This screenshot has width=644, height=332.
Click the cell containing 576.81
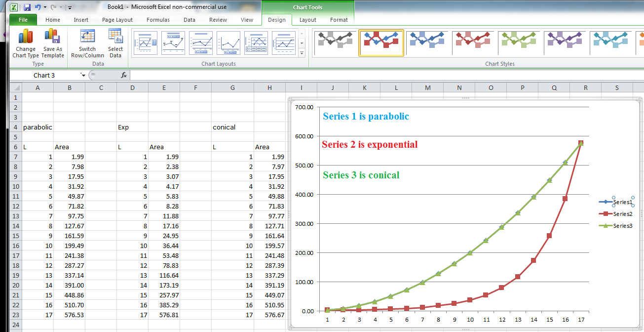click(x=164, y=315)
